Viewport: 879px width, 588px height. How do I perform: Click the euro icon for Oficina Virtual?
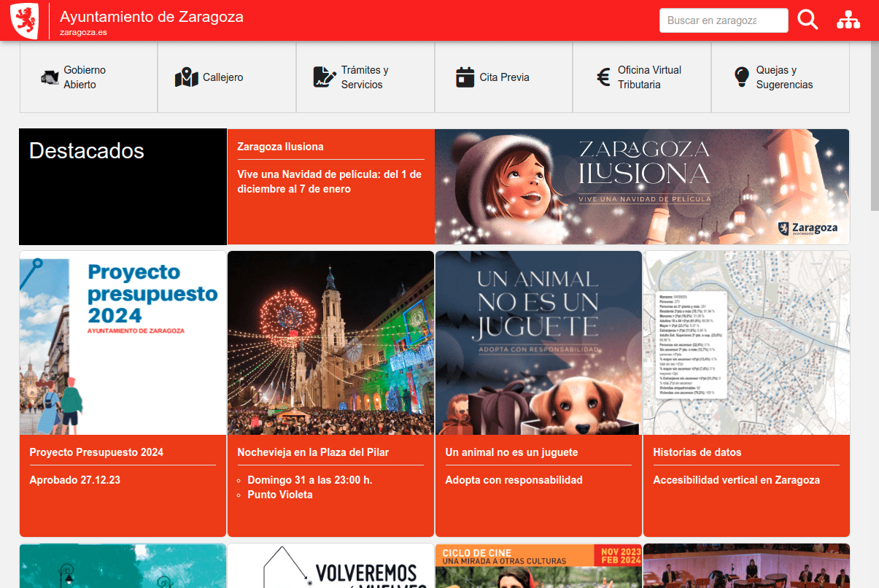(x=603, y=77)
